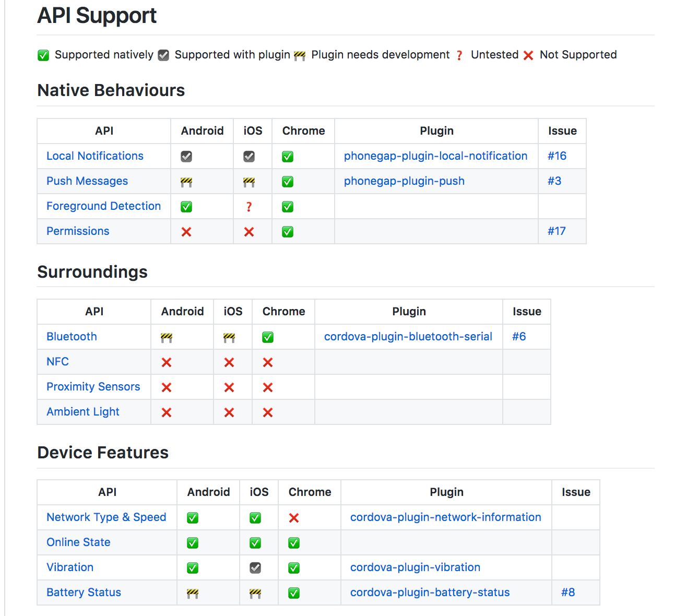686x616 pixels.
Task: Click the iOS grey check for Vibration
Action: click(255, 568)
